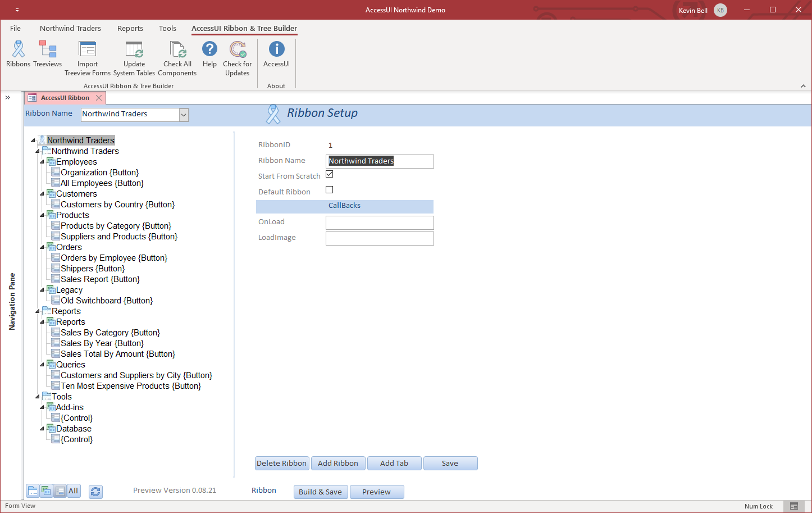Viewport: 812px width, 513px height.
Task: Click Check for Updates icon
Action: pos(238,49)
